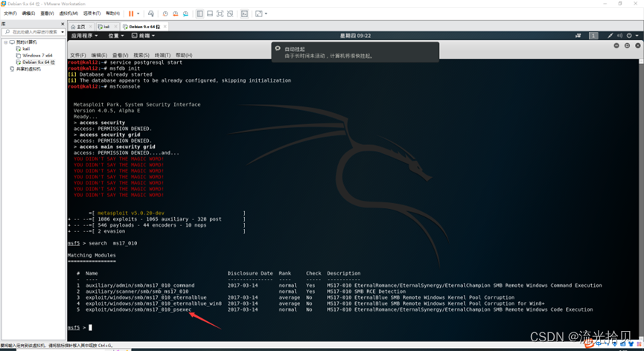Click exploit/windows/smb/ms17_010_psexec text
The height and width of the screenshot is (351, 644).
click(138, 309)
